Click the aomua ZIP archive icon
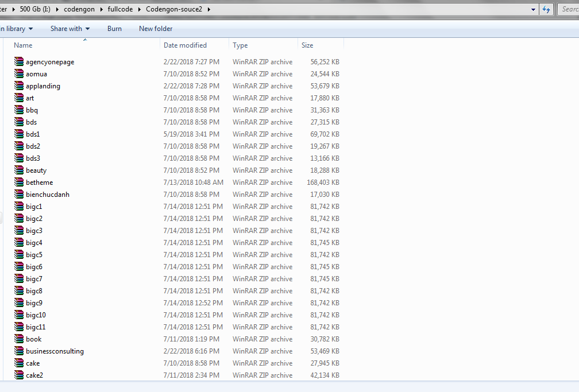 pos(19,74)
